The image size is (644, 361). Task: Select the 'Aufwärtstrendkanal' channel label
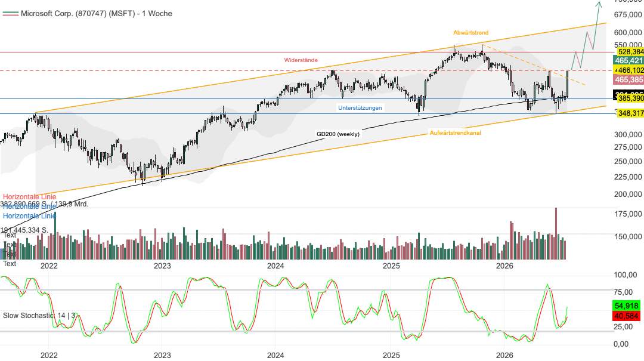pos(455,133)
